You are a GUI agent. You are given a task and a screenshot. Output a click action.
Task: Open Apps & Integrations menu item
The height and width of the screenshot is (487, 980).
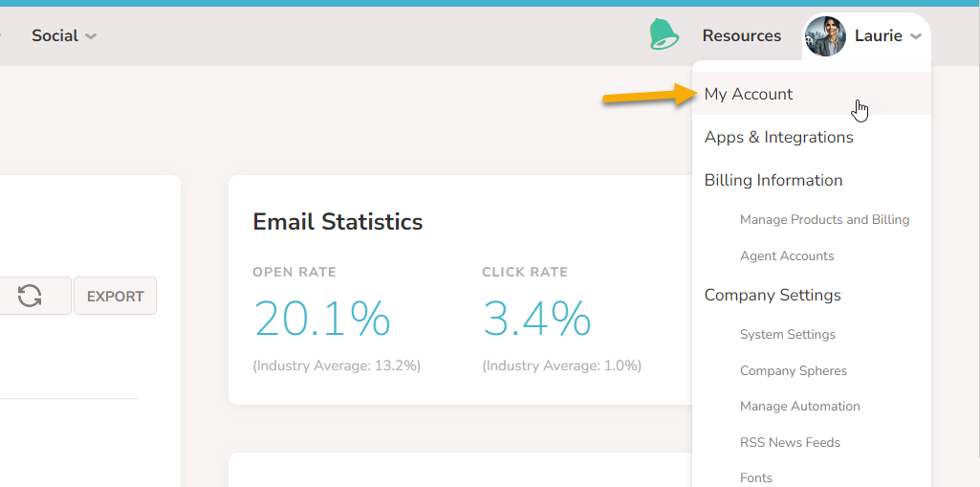[778, 137]
